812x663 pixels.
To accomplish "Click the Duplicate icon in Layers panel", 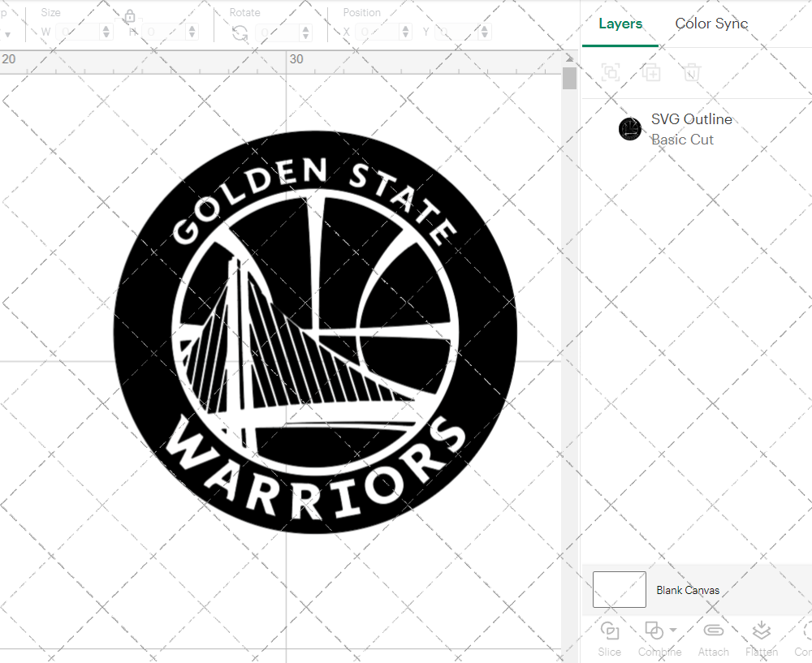I will [650, 72].
